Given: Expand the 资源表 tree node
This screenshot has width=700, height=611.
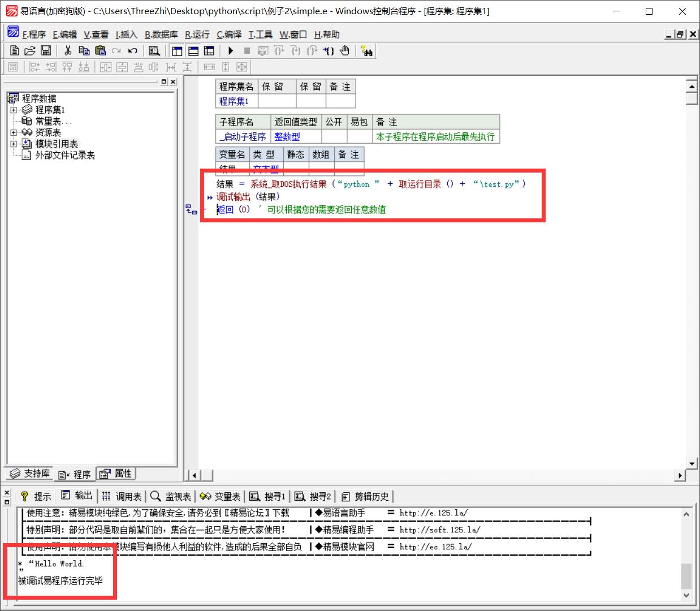Looking at the screenshot, I should pos(14,132).
